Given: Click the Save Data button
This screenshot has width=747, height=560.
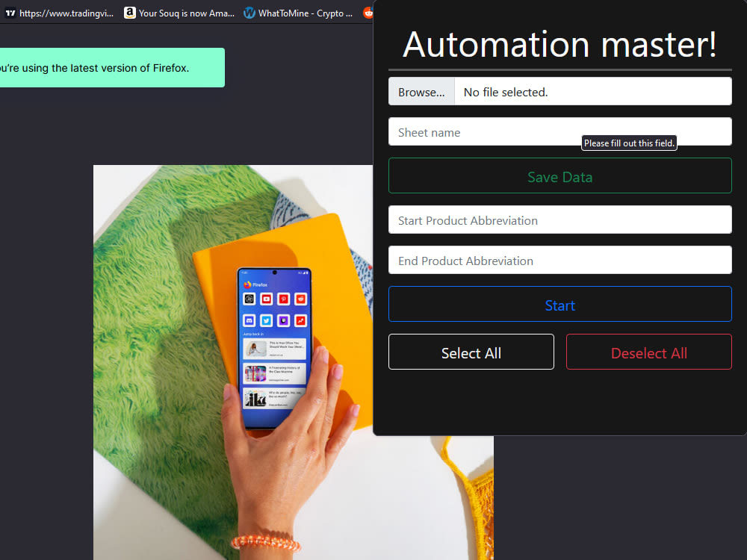Looking at the screenshot, I should tap(560, 175).
